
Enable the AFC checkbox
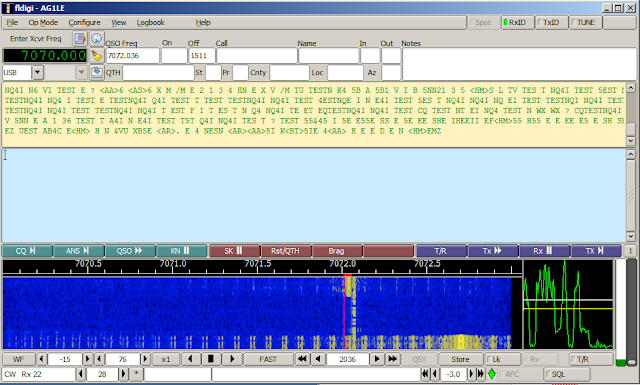click(520, 374)
